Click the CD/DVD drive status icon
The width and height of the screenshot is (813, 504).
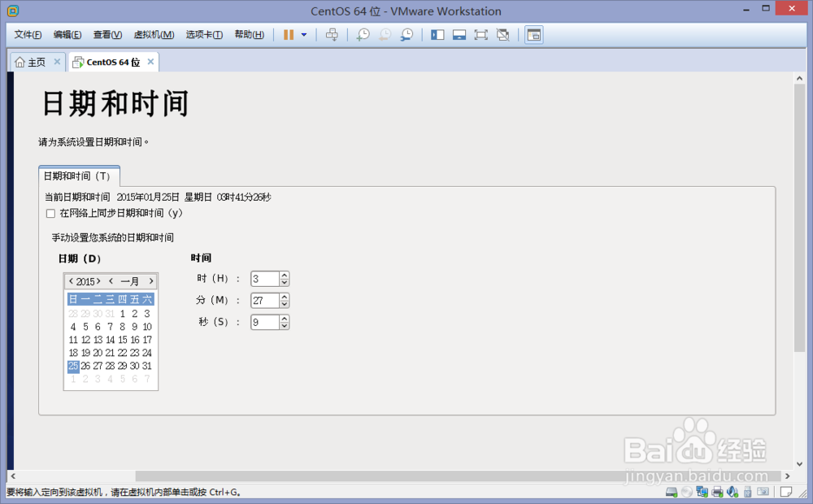pyautogui.click(x=686, y=492)
